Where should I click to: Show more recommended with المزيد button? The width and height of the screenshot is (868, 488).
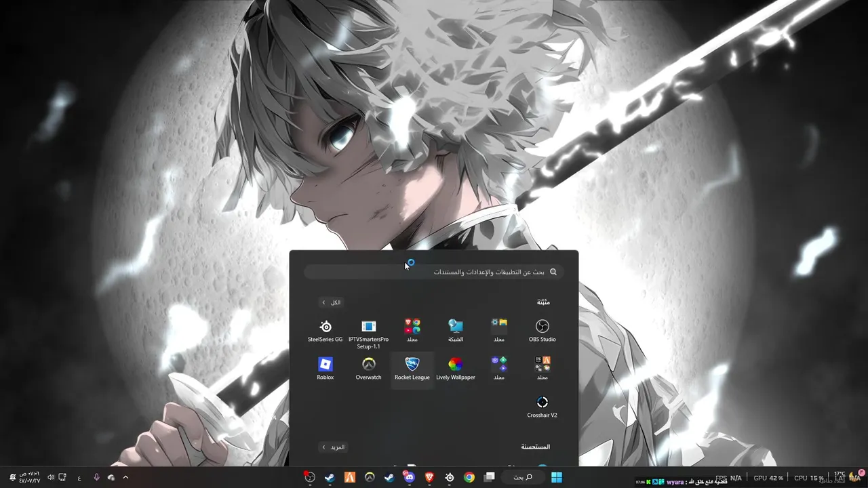pos(334,447)
